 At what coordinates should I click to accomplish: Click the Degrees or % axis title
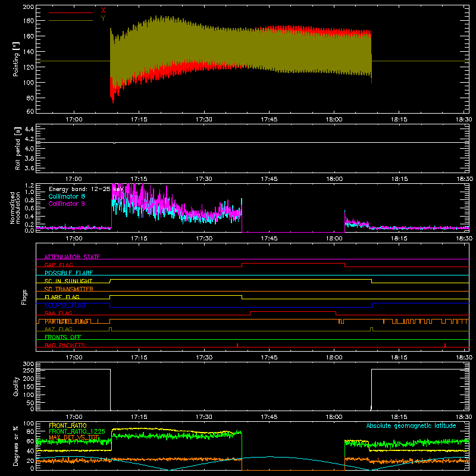[x=16, y=446]
